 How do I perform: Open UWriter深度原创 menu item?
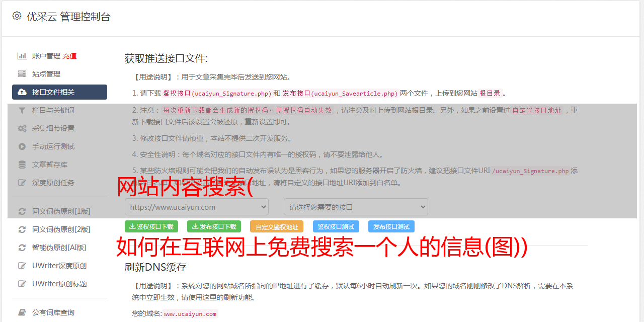point(59,266)
